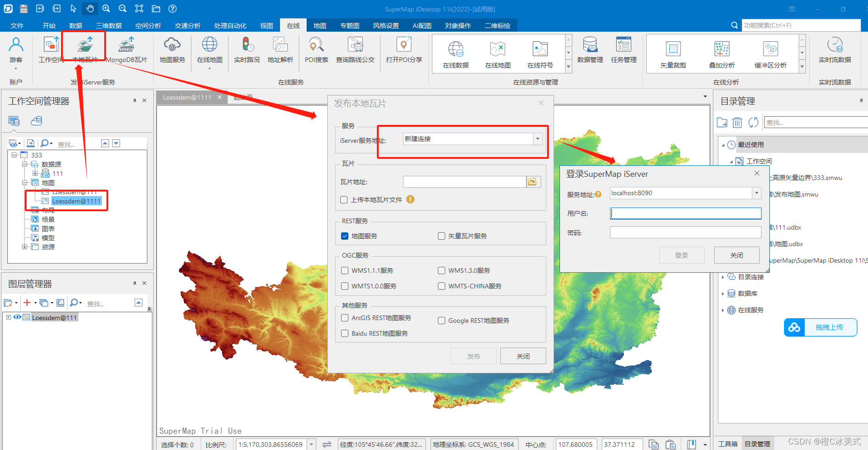Open the 数据管理 online resource tool
Screen dimensions: 868x450
(590, 51)
